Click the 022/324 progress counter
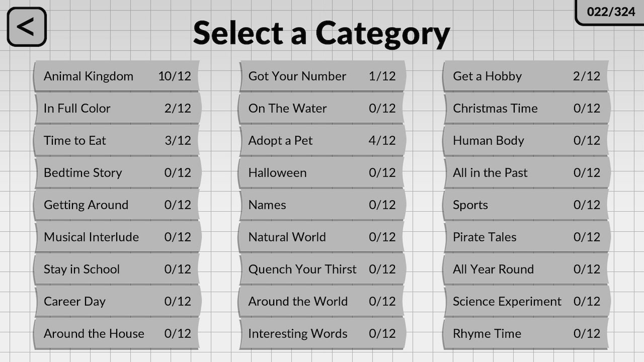The image size is (644, 362). coord(611,12)
